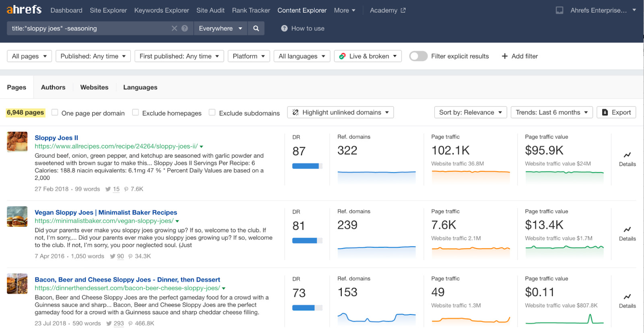
Task: Expand URL arrow for dinnerthendessert.com result
Action: [x=224, y=288]
